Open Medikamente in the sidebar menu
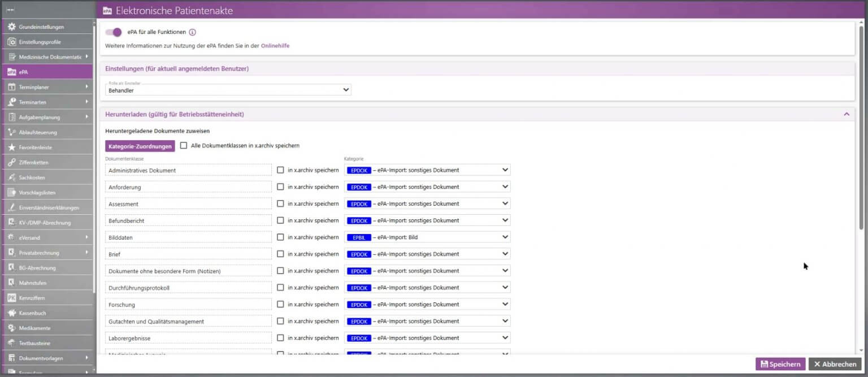868x377 pixels. tap(34, 328)
